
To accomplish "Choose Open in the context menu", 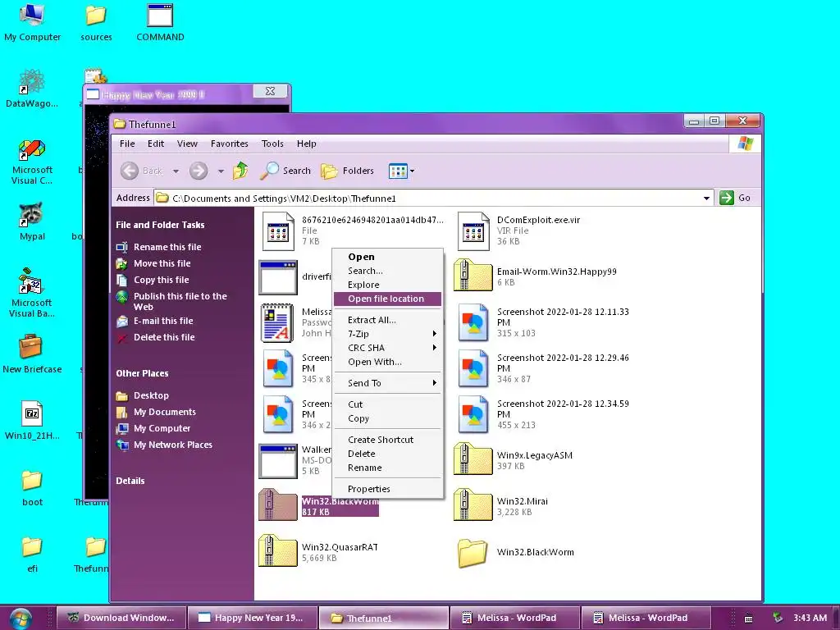I will click(387, 257).
